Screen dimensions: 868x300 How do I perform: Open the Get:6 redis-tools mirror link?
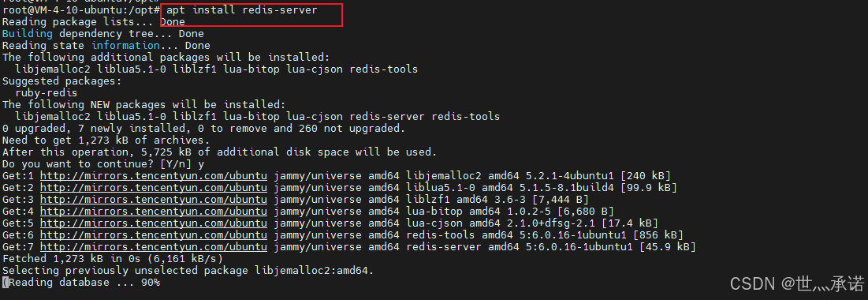click(x=154, y=235)
